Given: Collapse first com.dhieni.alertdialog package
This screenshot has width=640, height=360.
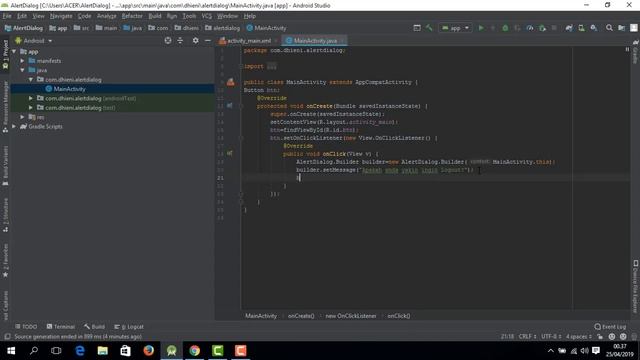Looking at the screenshot, I should coord(31,80).
